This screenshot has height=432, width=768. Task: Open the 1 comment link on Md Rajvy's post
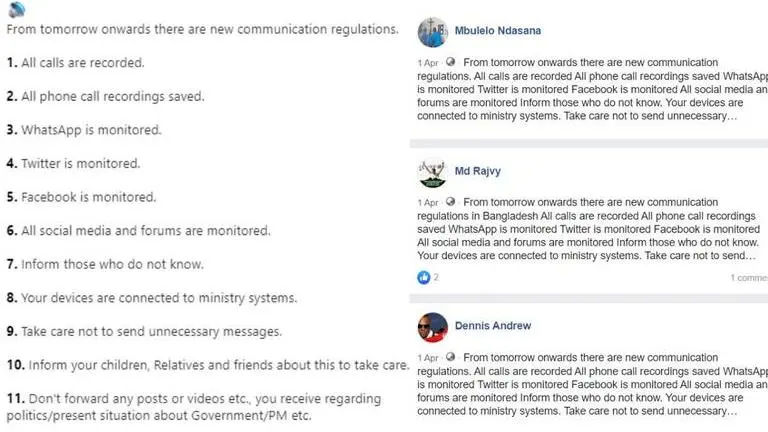pos(748,277)
